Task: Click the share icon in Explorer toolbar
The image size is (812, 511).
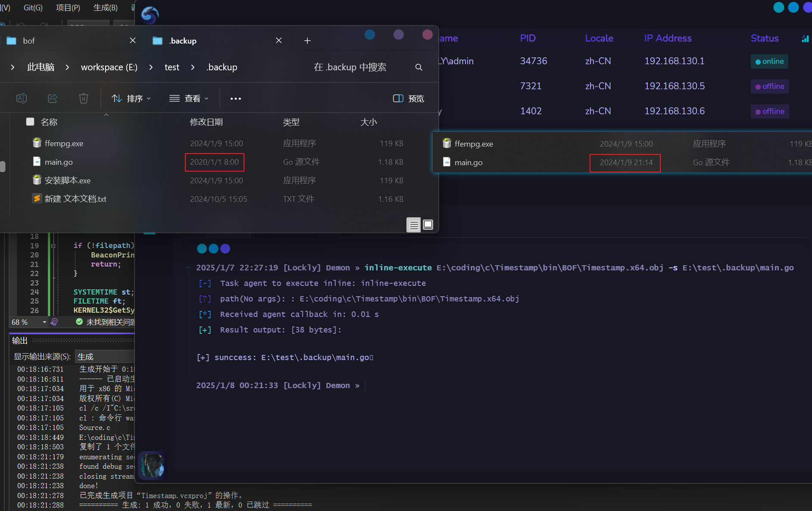Action: tap(53, 98)
